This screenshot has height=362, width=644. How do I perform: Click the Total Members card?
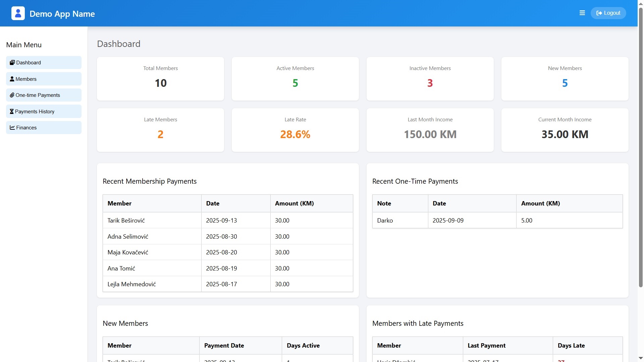pyautogui.click(x=160, y=79)
